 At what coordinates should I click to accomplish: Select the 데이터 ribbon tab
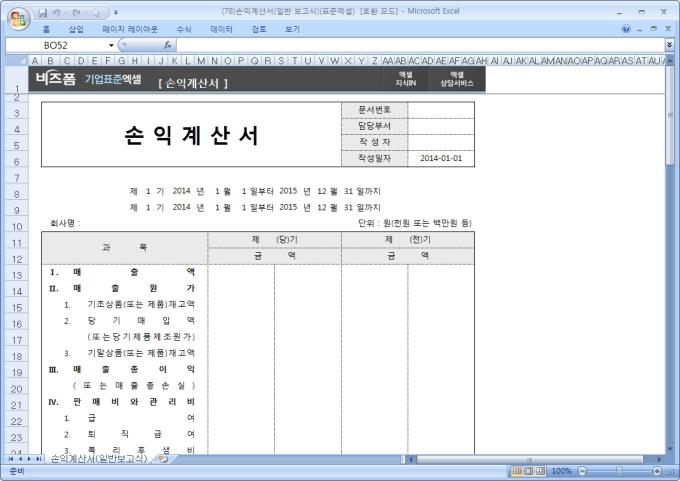pos(221,29)
